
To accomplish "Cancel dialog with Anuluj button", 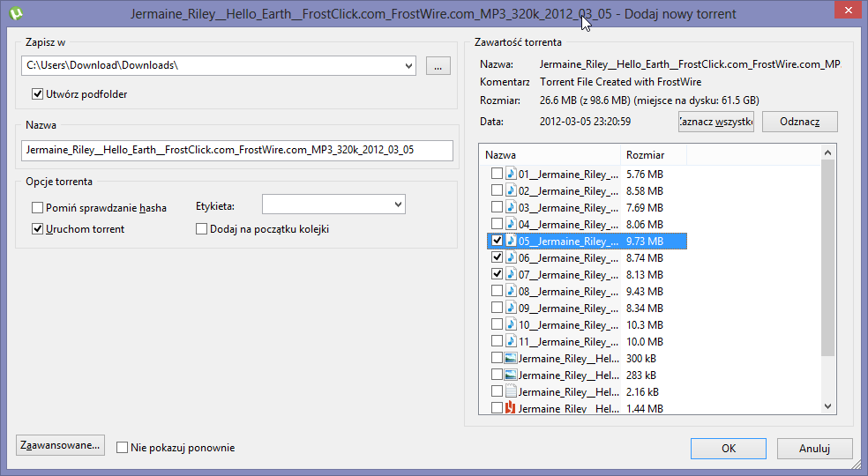I will pyautogui.click(x=814, y=449).
